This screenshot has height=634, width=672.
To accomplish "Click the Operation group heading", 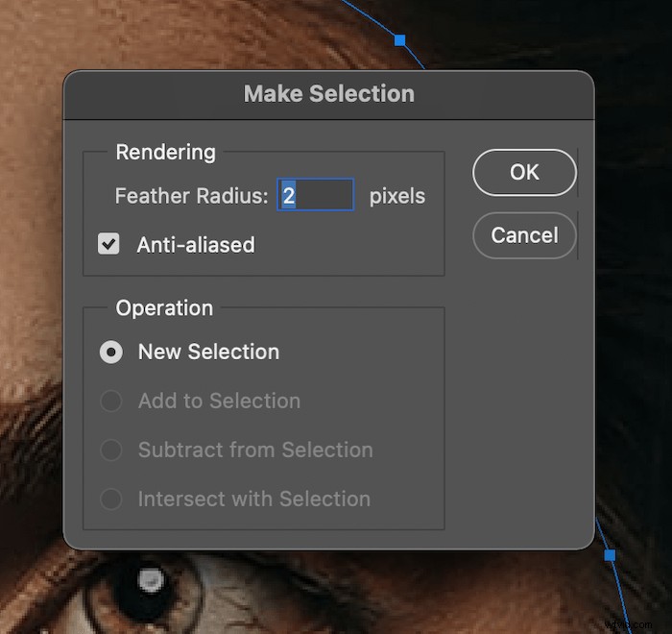I will [x=164, y=308].
